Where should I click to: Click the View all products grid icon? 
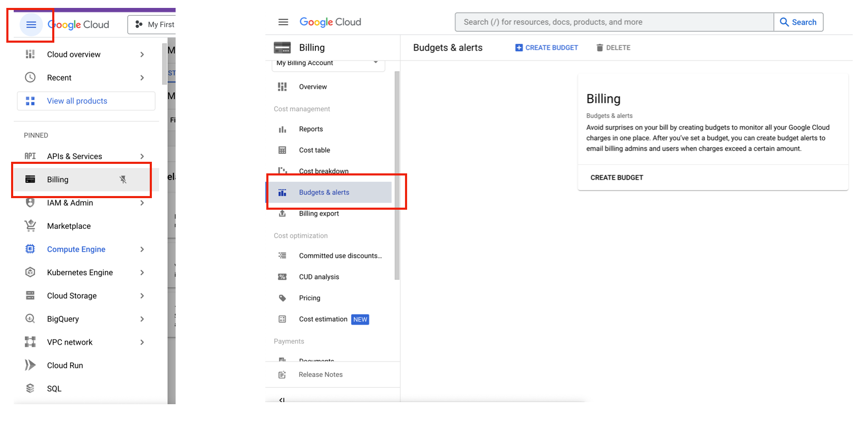click(x=31, y=101)
